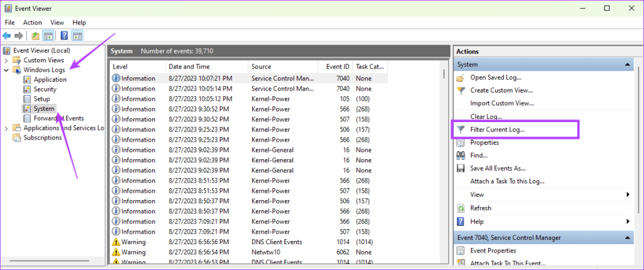This screenshot has width=644, height=270.
Task: Click the Forward arrow toolbar icon
Action: coord(18,35)
